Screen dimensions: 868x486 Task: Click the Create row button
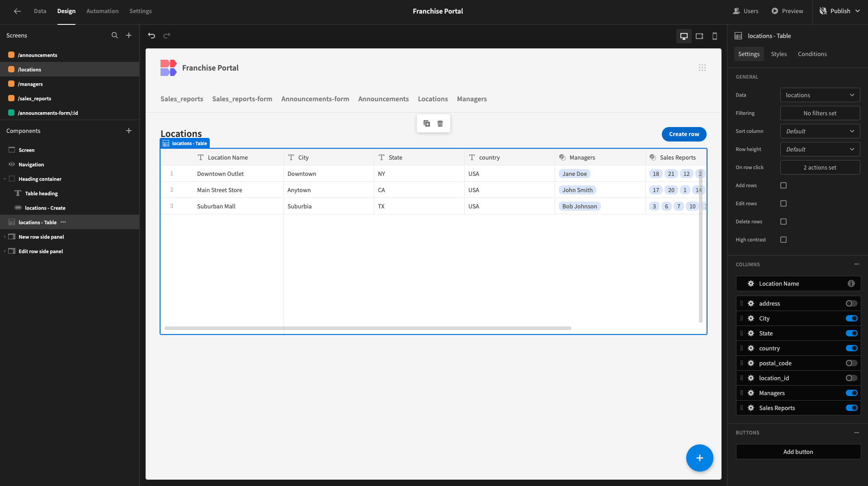(684, 134)
